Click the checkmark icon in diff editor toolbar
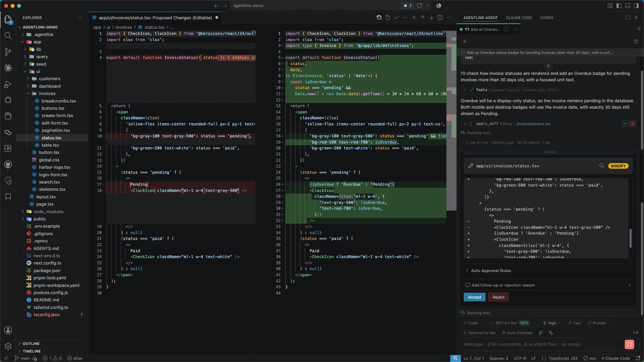 396,18
